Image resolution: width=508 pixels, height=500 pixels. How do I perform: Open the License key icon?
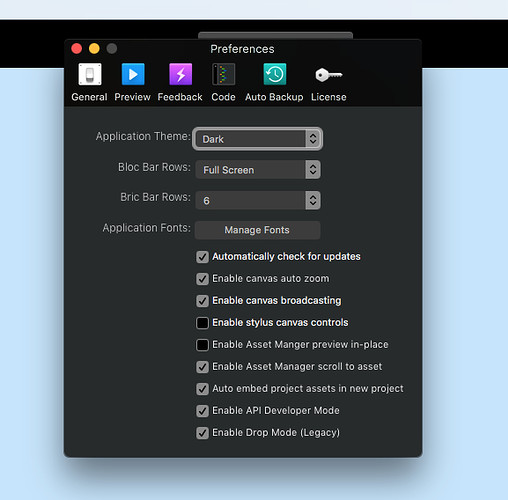tap(329, 75)
